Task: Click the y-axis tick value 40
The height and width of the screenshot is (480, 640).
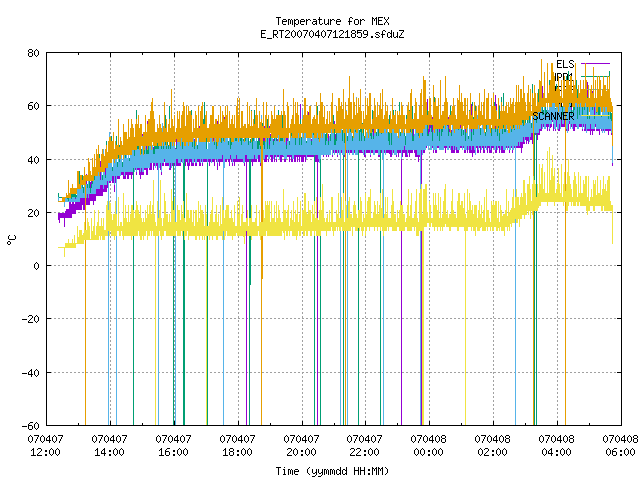Action: pyautogui.click(x=33, y=160)
